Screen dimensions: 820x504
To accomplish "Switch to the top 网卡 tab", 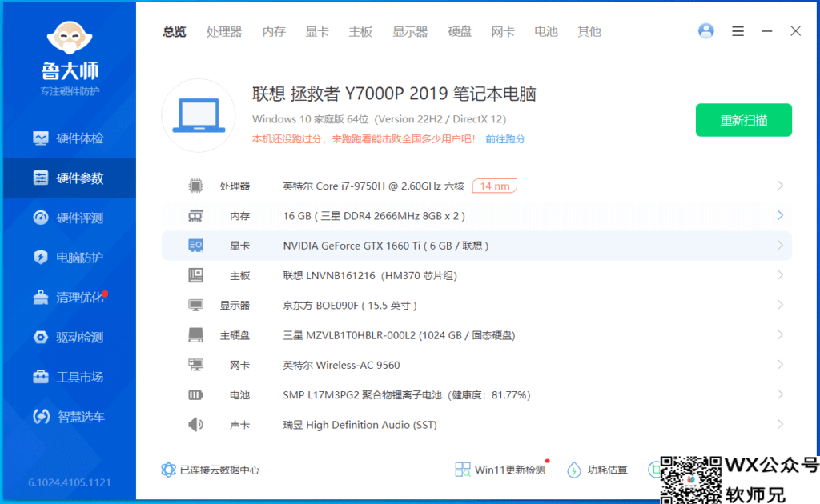I will click(503, 32).
